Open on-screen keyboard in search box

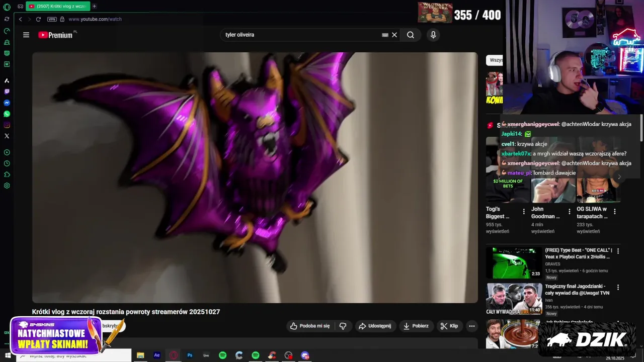click(385, 35)
